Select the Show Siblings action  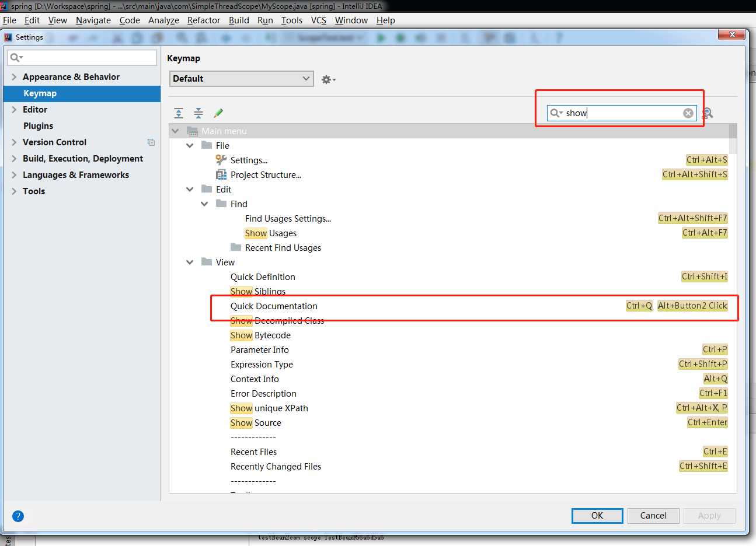258,292
